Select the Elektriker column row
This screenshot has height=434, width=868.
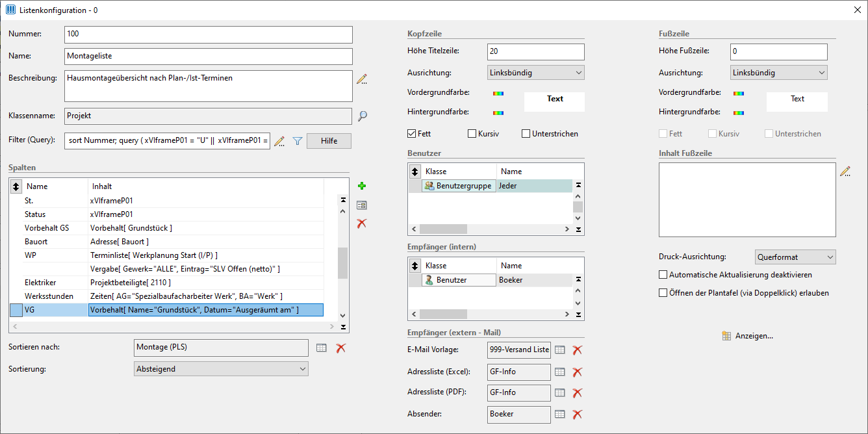167,283
